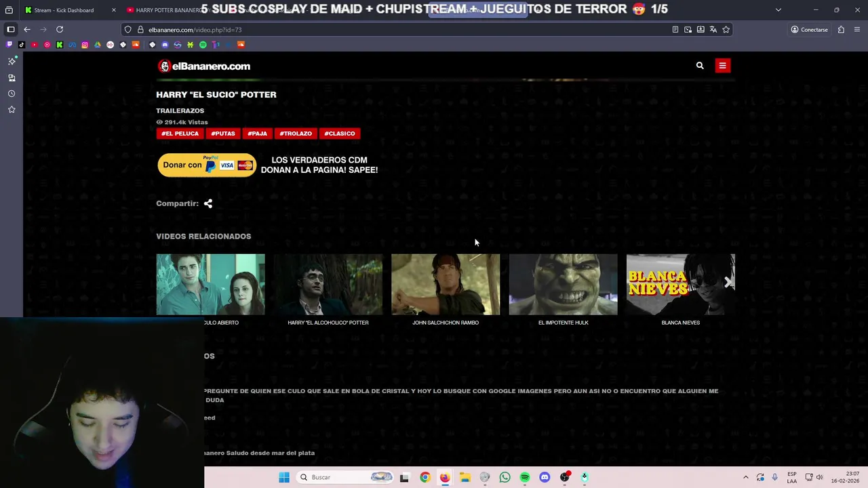Open YouTube bookmark in bookmarks bar
The image size is (868, 488).
tap(35, 45)
